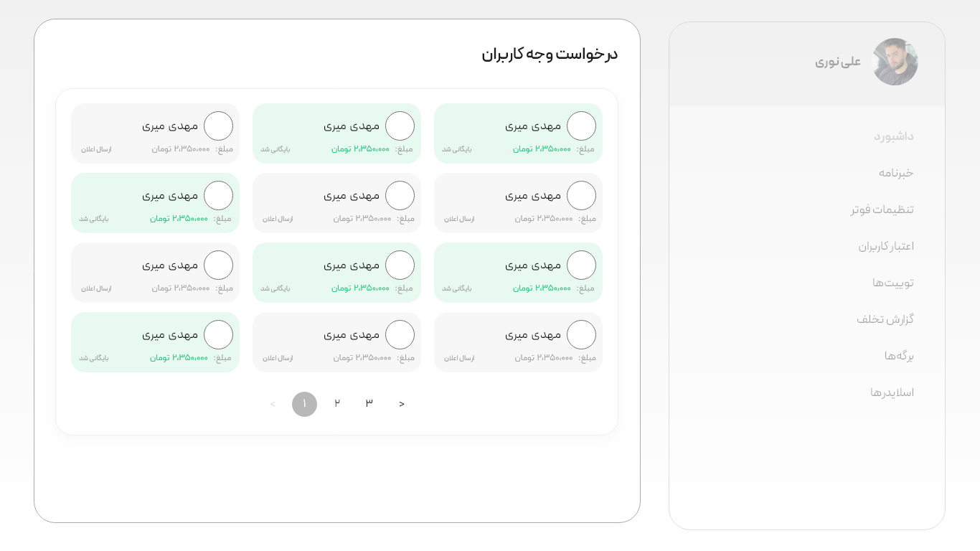This screenshot has width=980, height=551.
Task: Open توییت‌ها from the sidebar menu
Action: [892, 283]
